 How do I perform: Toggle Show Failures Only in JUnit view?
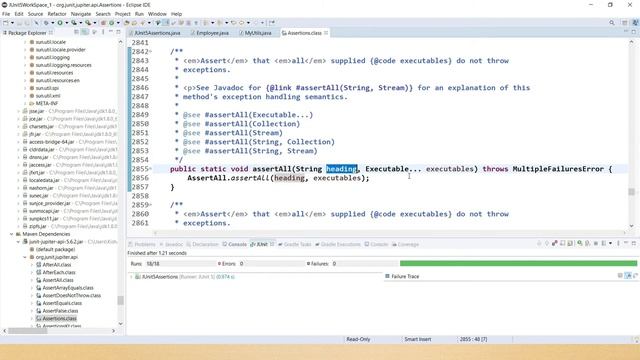coord(555,243)
